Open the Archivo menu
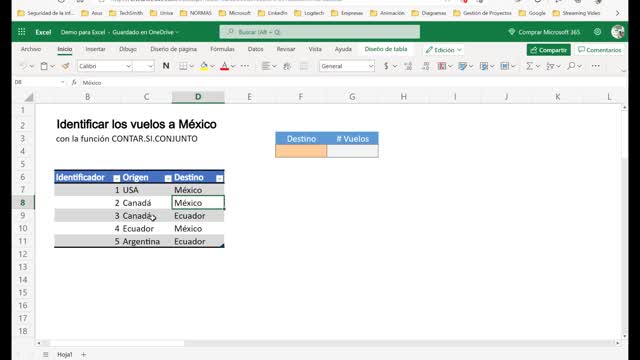 click(31, 49)
